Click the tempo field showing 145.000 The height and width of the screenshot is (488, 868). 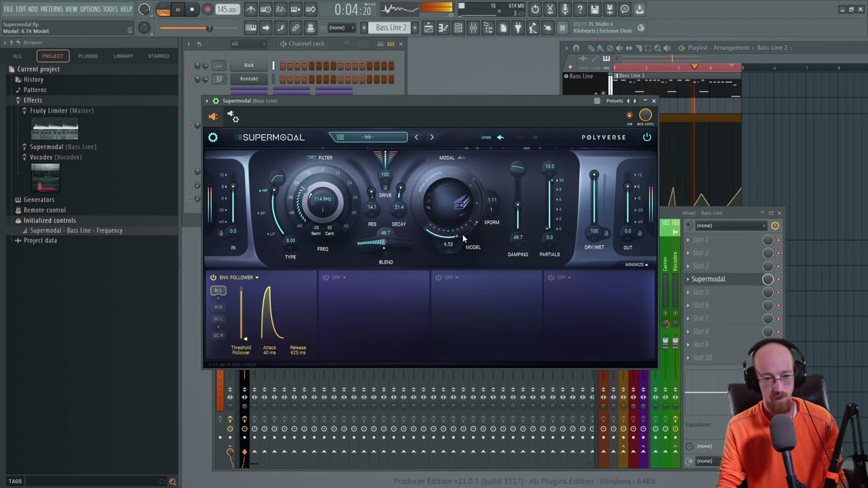point(227,9)
